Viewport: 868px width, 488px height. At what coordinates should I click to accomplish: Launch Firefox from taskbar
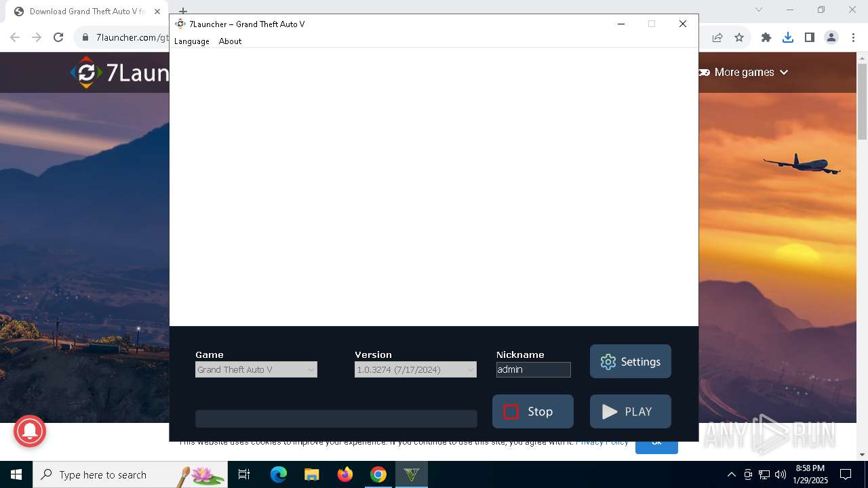(345, 474)
